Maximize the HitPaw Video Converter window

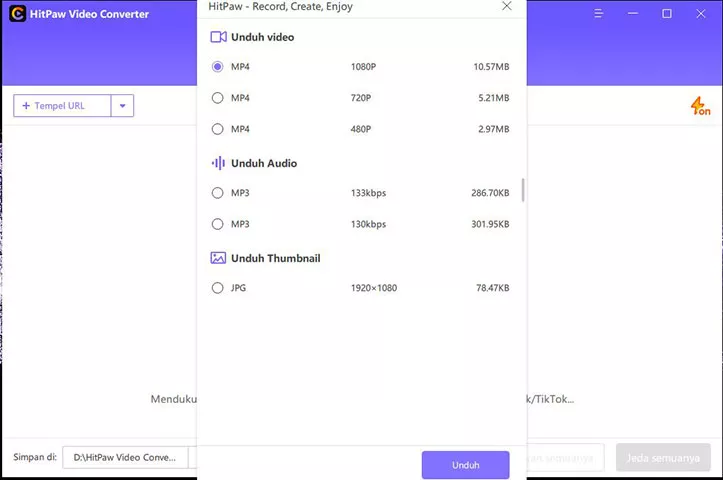click(667, 14)
